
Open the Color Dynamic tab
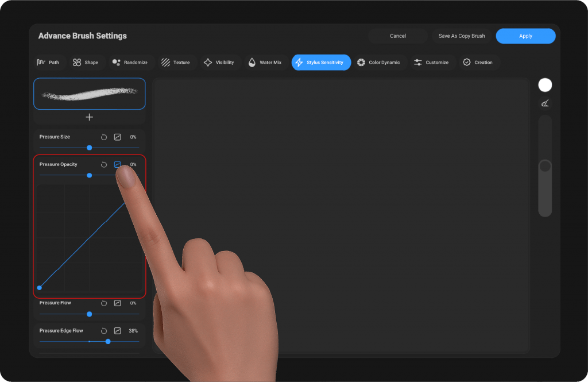[378, 62]
